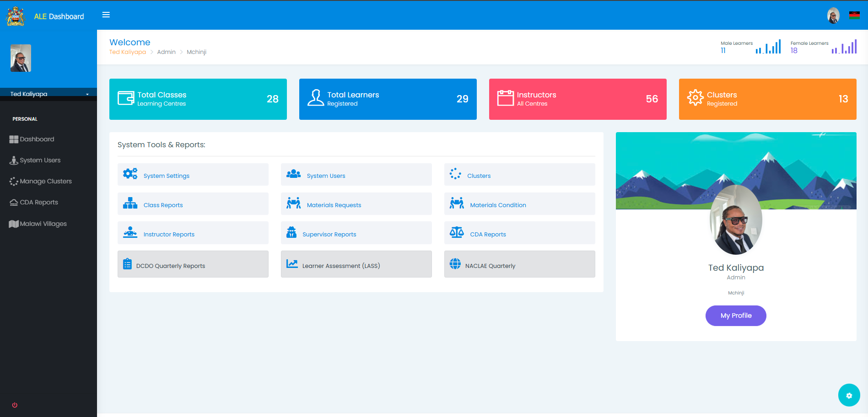Open the Materials Requests link
Image resolution: width=868 pixels, height=417 pixels.
pyautogui.click(x=334, y=205)
